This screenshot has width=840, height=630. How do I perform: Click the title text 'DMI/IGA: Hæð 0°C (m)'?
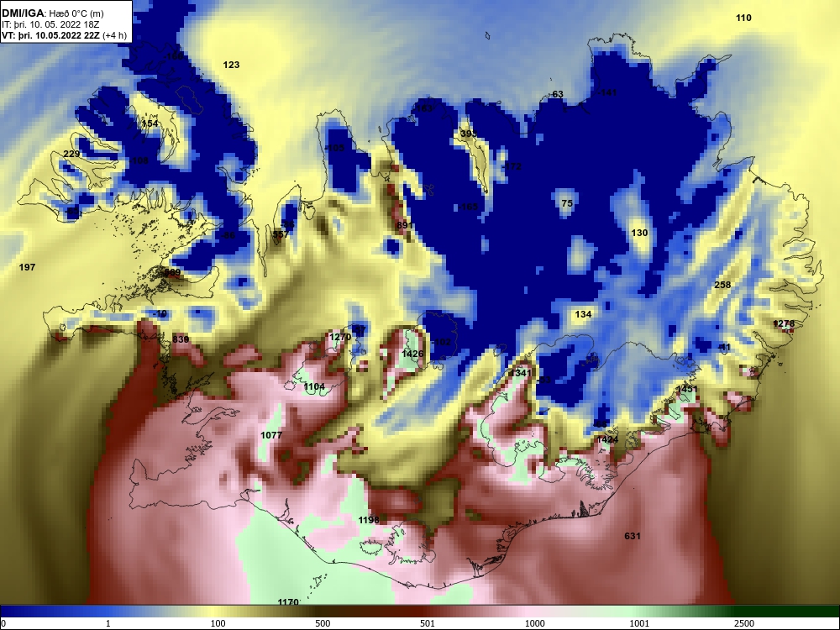(52, 13)
